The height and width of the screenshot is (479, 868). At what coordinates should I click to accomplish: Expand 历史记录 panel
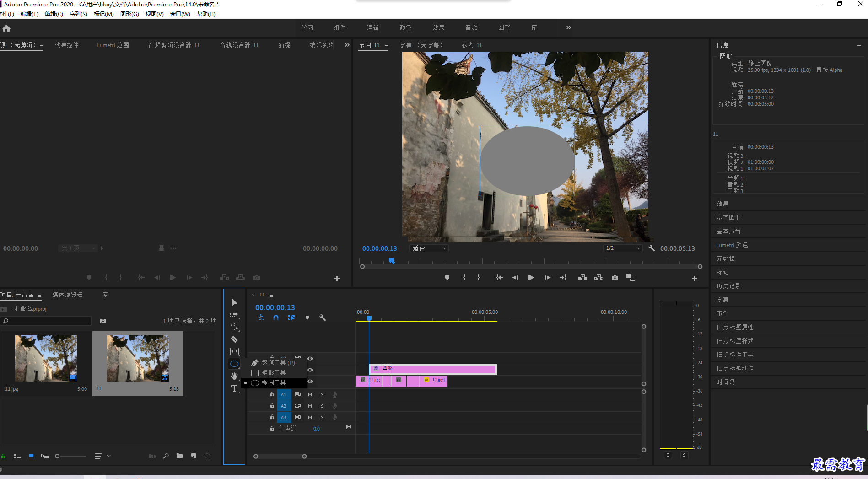tap(728, 286)
